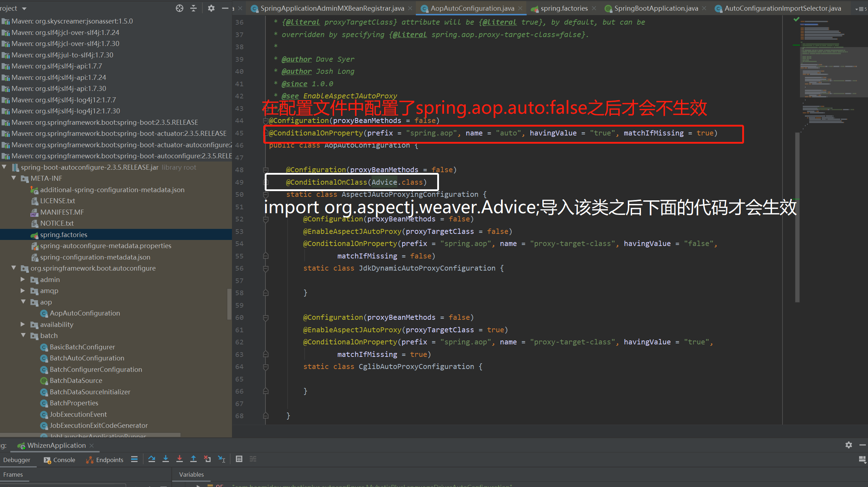Click the locate/select opened file icon

[x=180, y=8]
